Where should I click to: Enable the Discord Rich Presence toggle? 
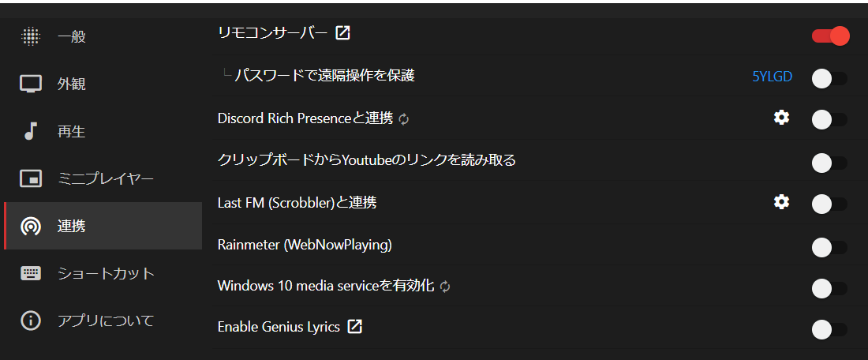(829, 119)
